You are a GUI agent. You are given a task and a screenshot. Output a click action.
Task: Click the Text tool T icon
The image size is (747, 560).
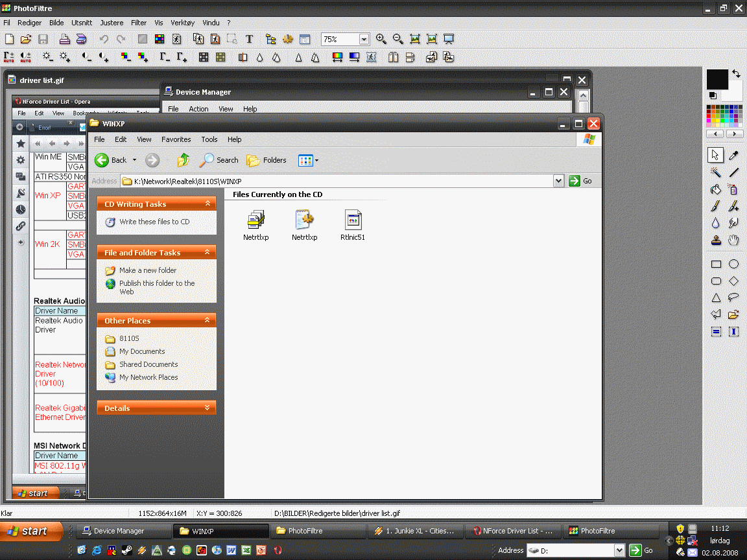click(x=249, y=39)
